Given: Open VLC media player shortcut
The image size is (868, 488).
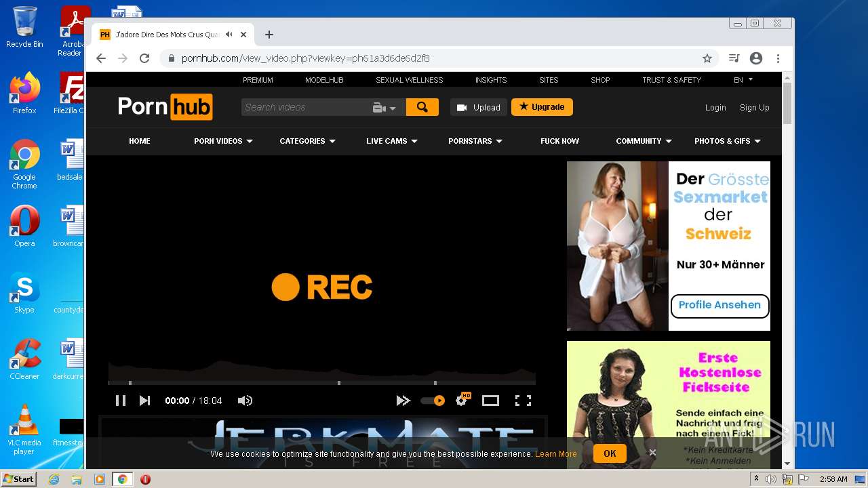Looking at the screenshot, I should click(24, 430).
